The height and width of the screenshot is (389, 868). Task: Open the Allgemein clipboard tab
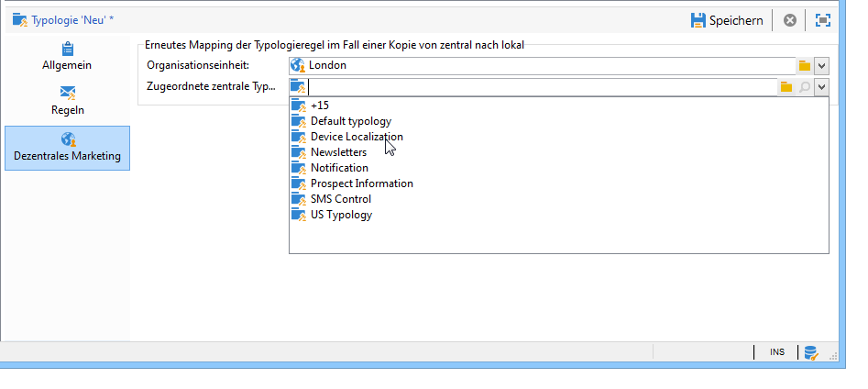click(67, 57)
